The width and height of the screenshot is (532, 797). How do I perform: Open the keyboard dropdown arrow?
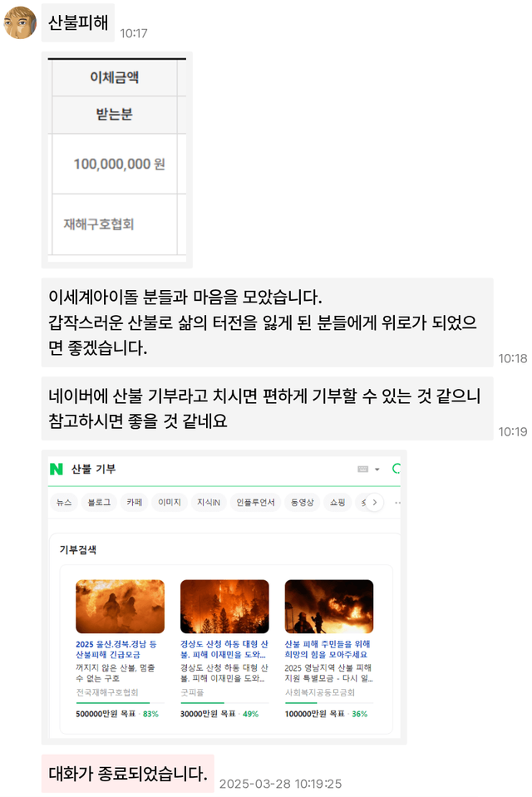pos(377,470)
